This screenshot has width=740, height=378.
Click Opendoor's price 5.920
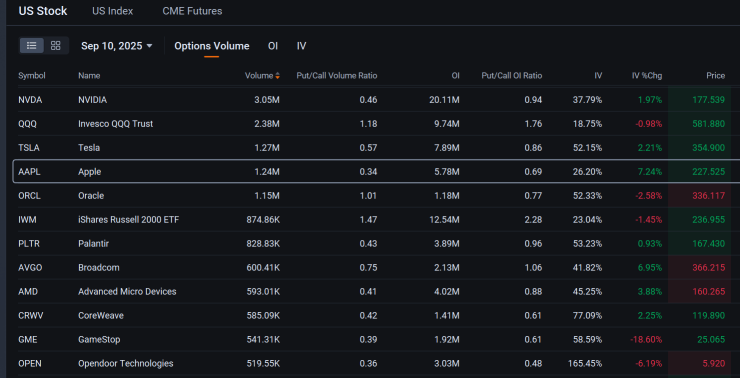pos(714,363)
